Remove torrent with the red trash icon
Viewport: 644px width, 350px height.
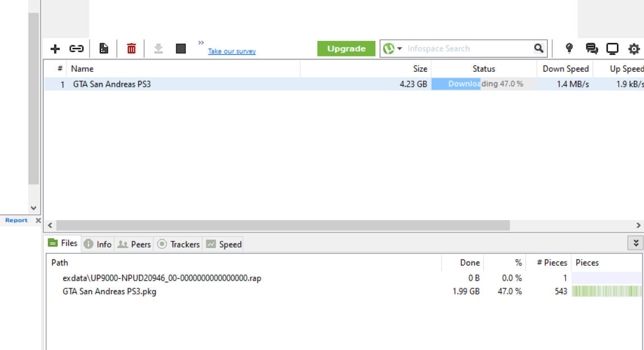[132, 49]
